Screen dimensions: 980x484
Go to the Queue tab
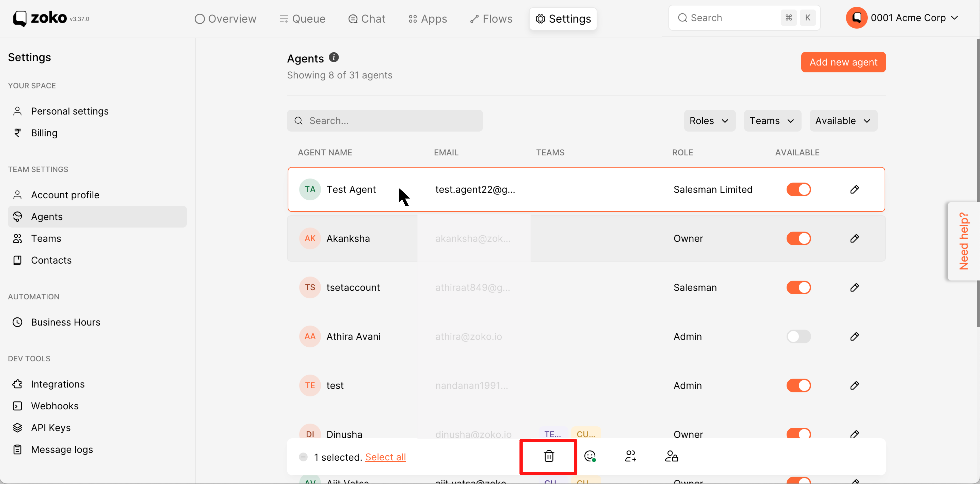302,19
